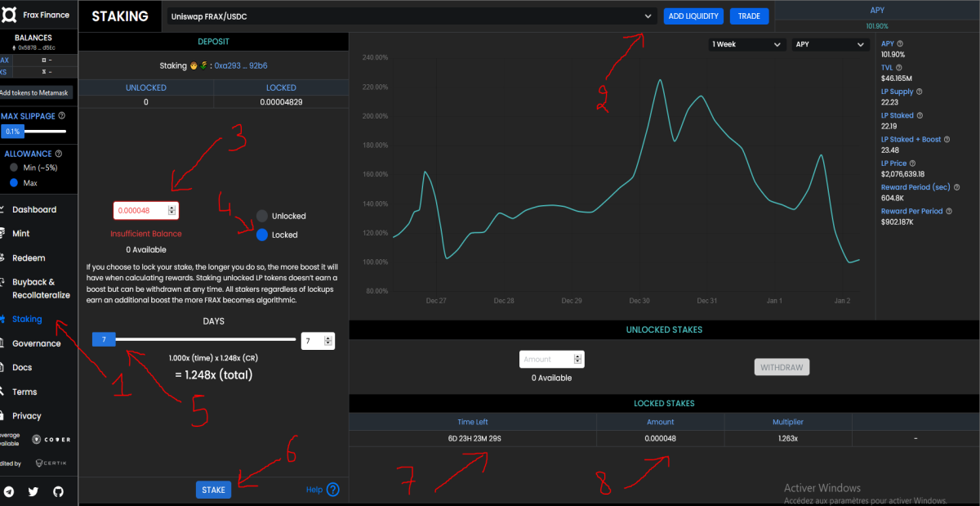The height and width of the screenshot is (506, 980).
Task: Click the STAKE button
Action: tap(213, 490)
